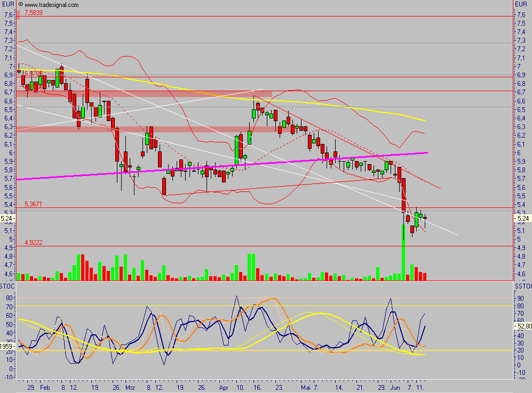Select the 5,3671 horizontal level label
Screen dimensions: 532x393
click(x=34, y=204)
